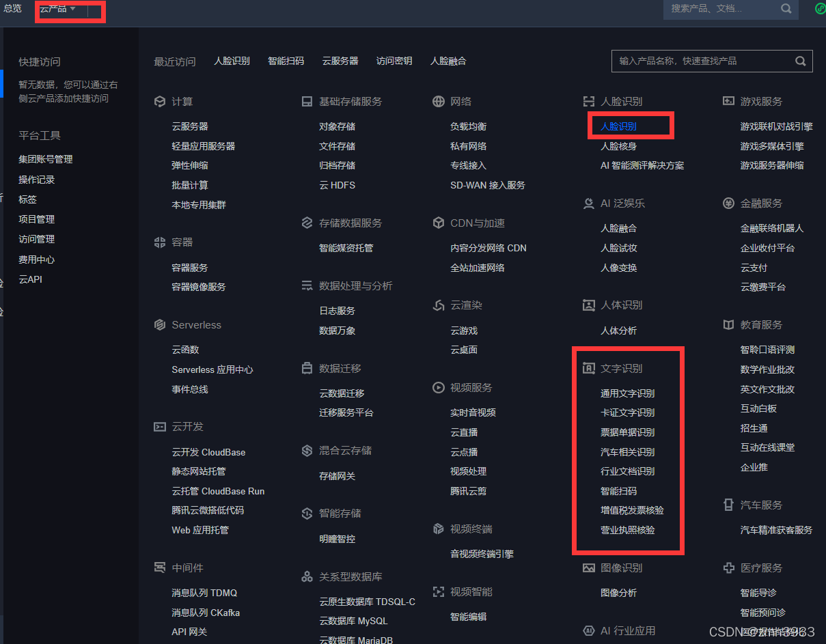
Task: Open 云API in platform tools
Action: tap(31, 279)
